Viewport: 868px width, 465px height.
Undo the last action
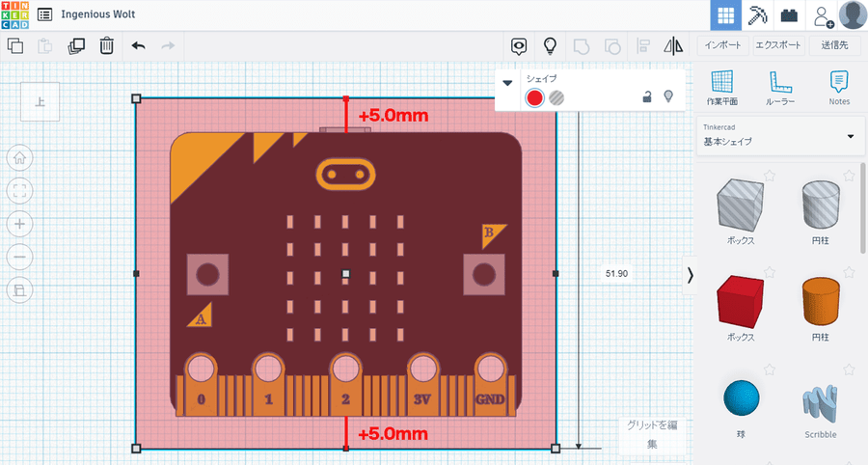138,46
